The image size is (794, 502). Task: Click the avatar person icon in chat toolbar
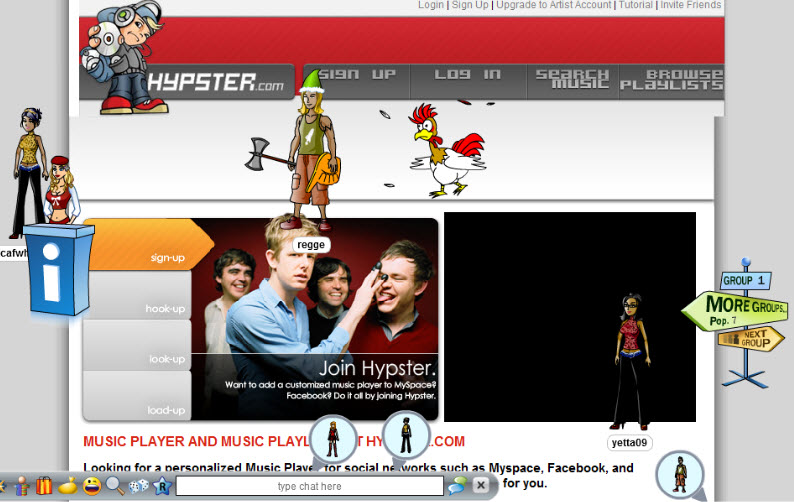click(21, 486)
